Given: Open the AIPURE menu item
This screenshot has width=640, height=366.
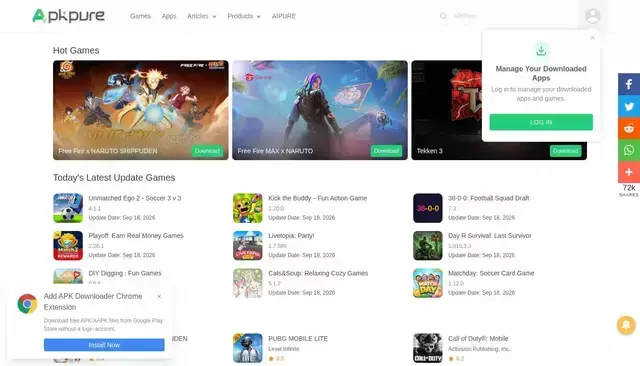Looking at the screenshot, I should click(x=284, y=16).
